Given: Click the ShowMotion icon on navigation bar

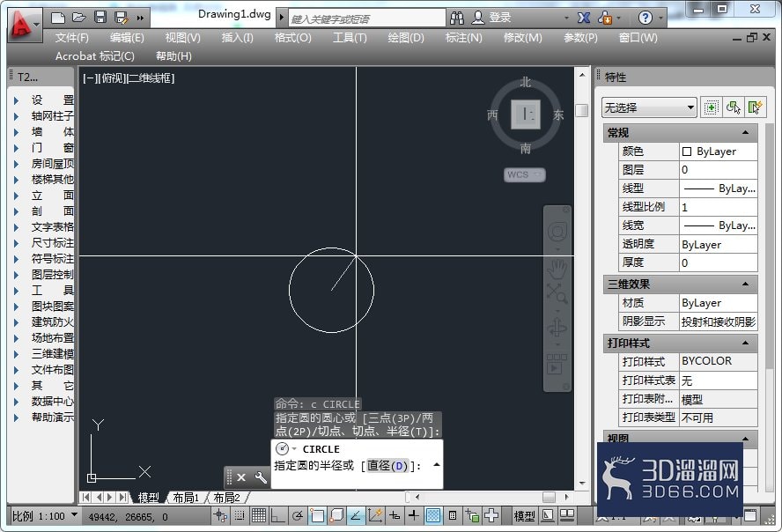Looking at the screenshot, I should pyautogui.click(x=557, y=365).
